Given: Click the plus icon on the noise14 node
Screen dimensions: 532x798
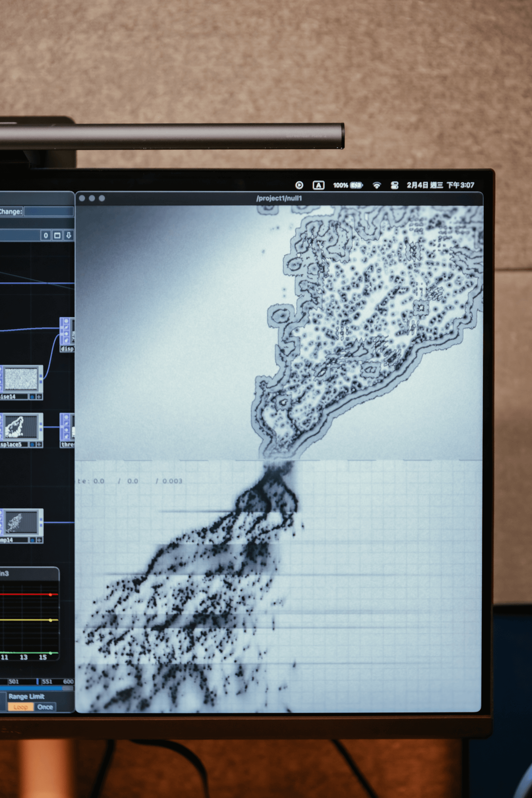Looking at the screenshot, I should coord(39,397).
